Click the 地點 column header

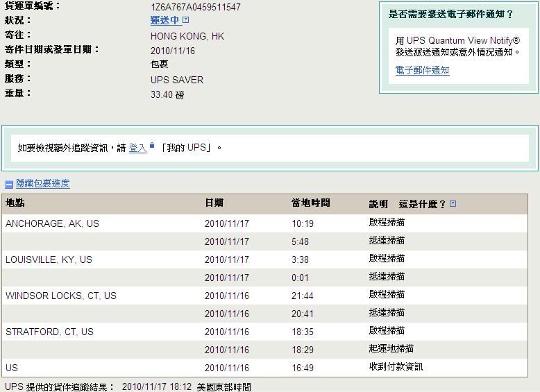coord(15,203)
